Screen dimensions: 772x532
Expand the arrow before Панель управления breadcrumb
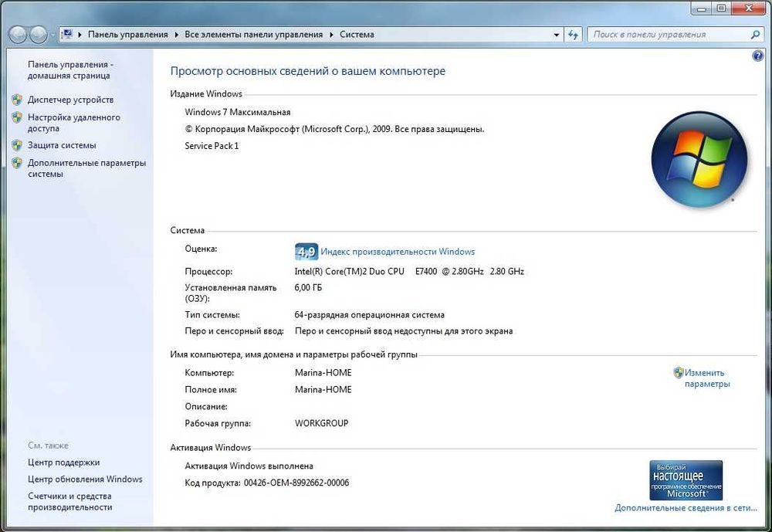coord(80,35)
